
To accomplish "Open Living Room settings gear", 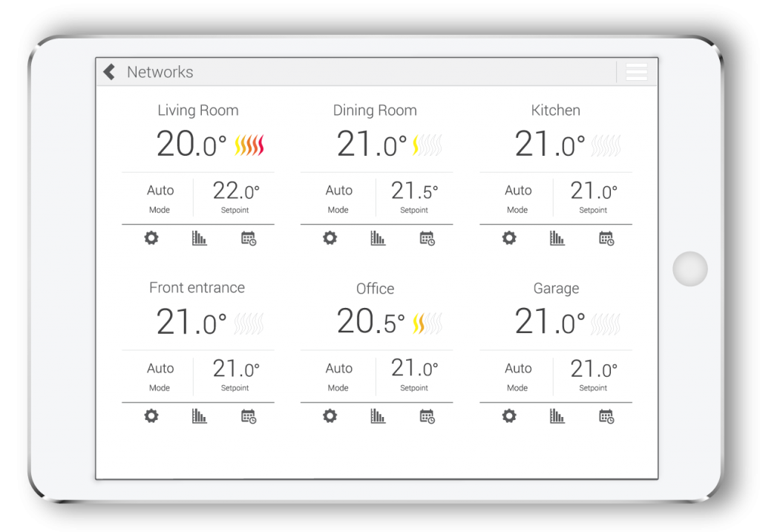I will click(x=151, y=238).
